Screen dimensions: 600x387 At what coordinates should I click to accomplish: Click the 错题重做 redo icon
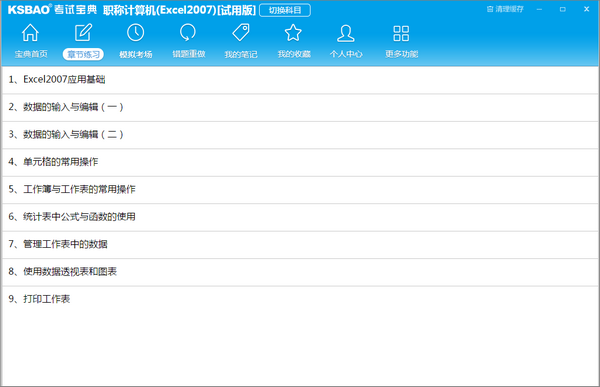pyautogui.click(x=188, y=33)
